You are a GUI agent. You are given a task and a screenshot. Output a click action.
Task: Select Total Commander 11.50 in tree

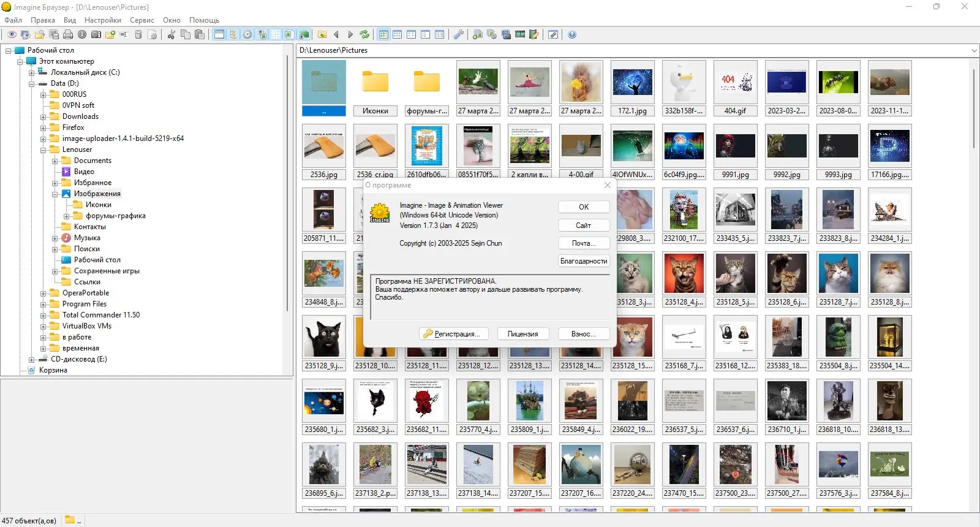tap(101, 315)
